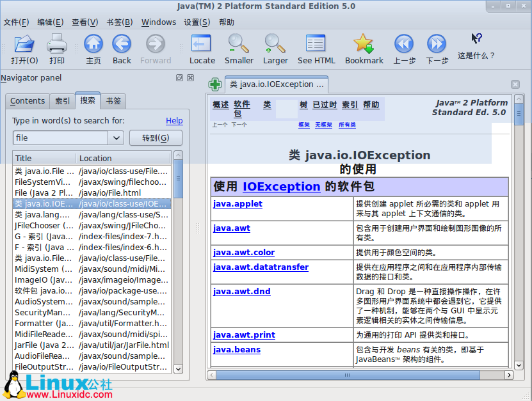Float the Navigator panel with its undock icon
This screenshot has height=401, width=532.
pyautogui.click(x=179, y=77)
